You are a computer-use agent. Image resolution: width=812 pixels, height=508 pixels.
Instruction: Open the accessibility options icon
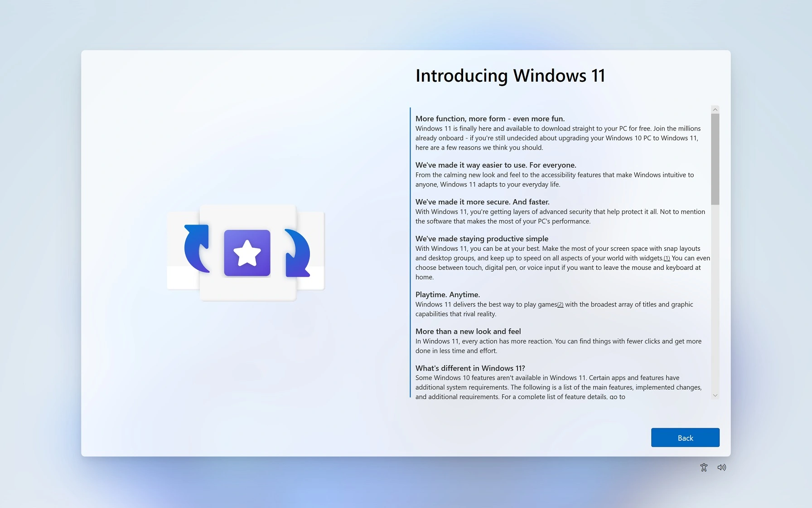tap(703, 467)
